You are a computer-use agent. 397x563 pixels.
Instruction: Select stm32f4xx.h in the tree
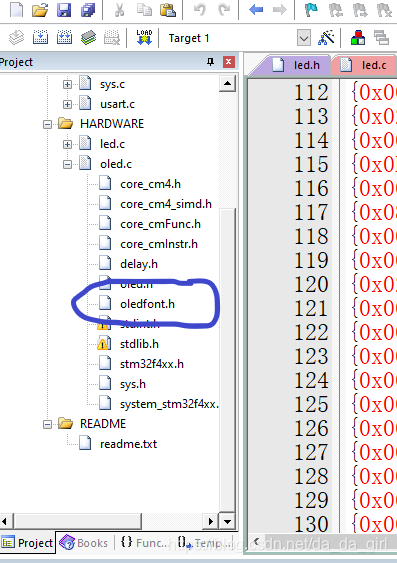152,364
